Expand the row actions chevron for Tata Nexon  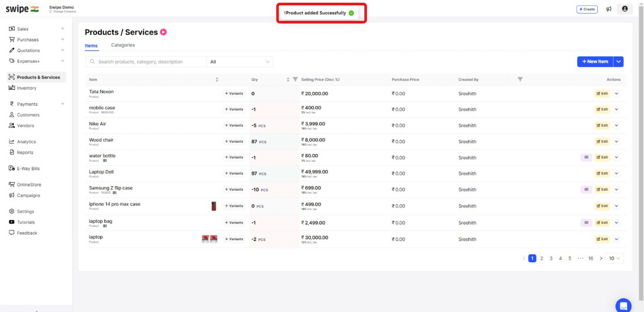616,94
